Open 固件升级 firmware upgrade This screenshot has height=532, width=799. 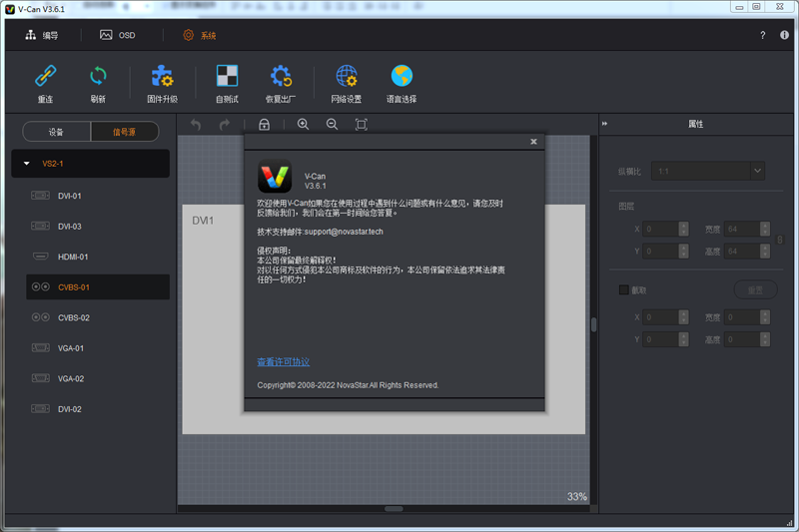tap(162, 77)
